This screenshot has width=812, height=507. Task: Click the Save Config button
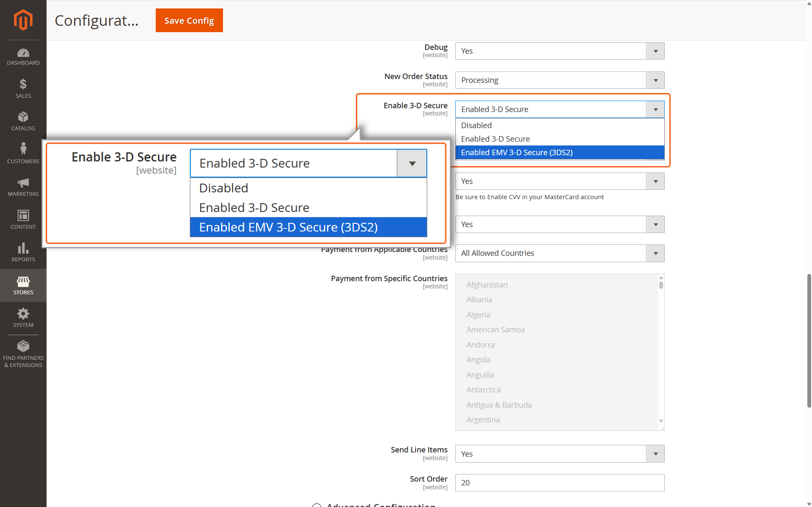189,20
